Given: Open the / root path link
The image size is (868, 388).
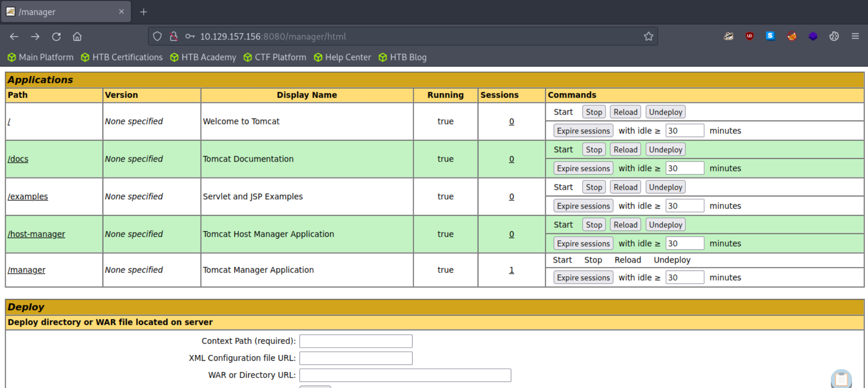Looking at the screenshot, I should pyautogui.click(x=9, y=122).
